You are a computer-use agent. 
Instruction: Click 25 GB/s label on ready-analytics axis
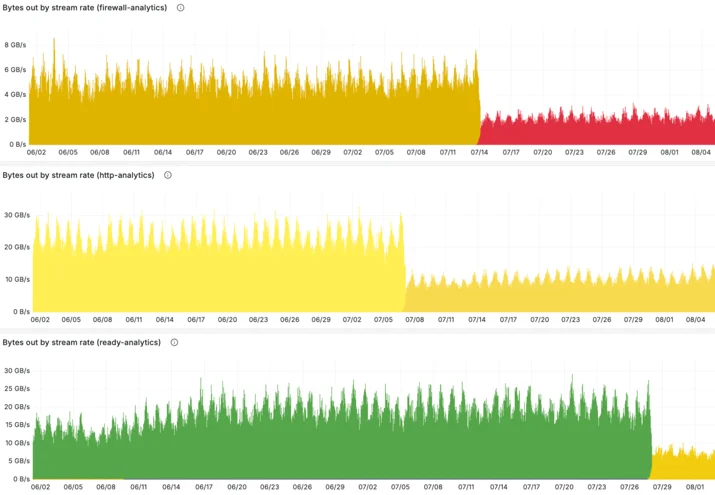[x=17, y=389]
